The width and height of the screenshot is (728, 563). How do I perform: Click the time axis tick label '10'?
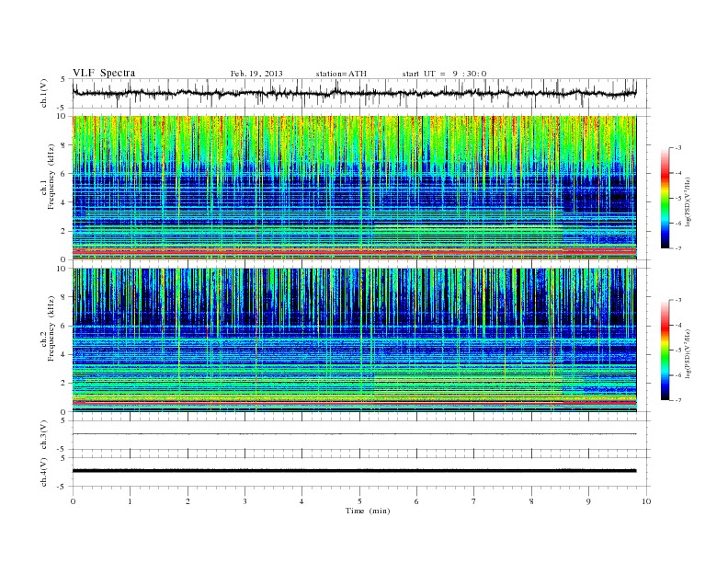click(646, 501)
